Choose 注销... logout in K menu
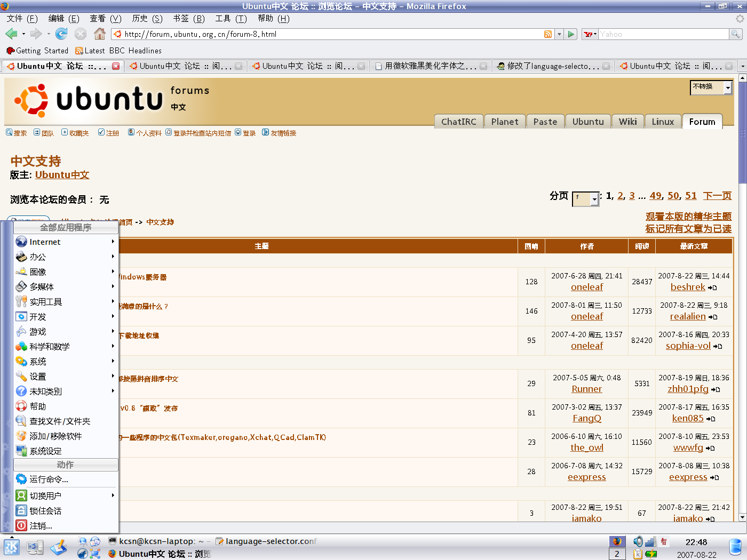 [x=66, y=525]
